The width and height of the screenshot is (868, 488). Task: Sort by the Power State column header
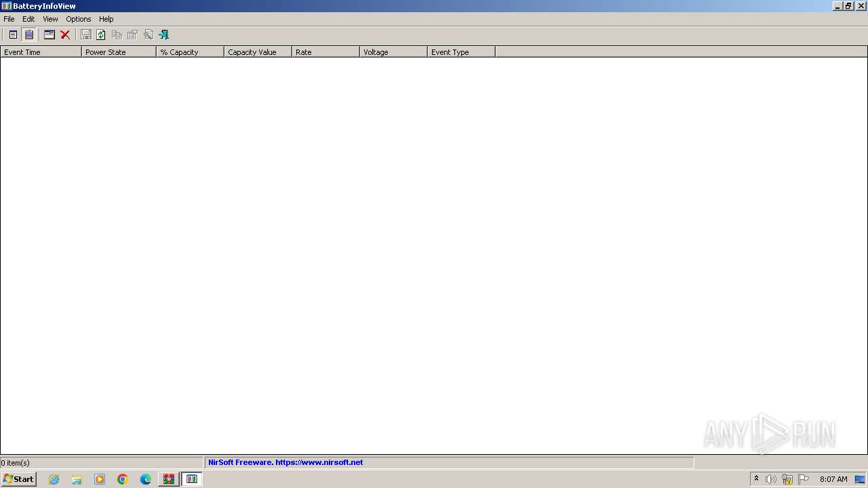pyautogui.click(x=119, y=52)
